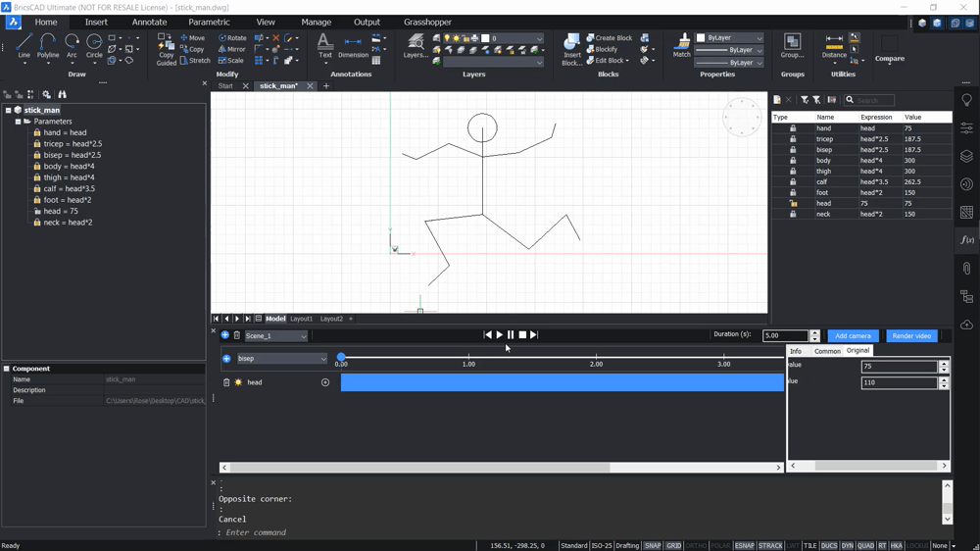Image resolution: width=980 pixels, height=551 pixels.
Task: Toggle ESNAP in status bar
Action: 745,545
